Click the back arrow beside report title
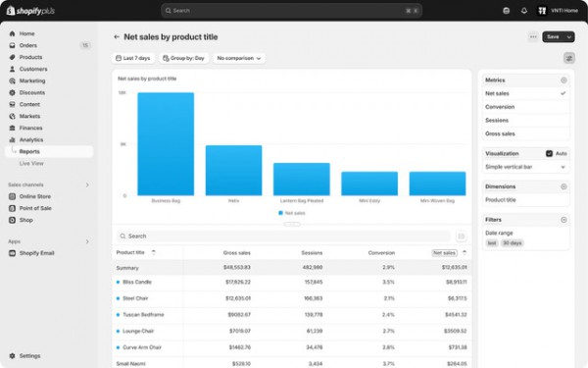 [117, 37]
